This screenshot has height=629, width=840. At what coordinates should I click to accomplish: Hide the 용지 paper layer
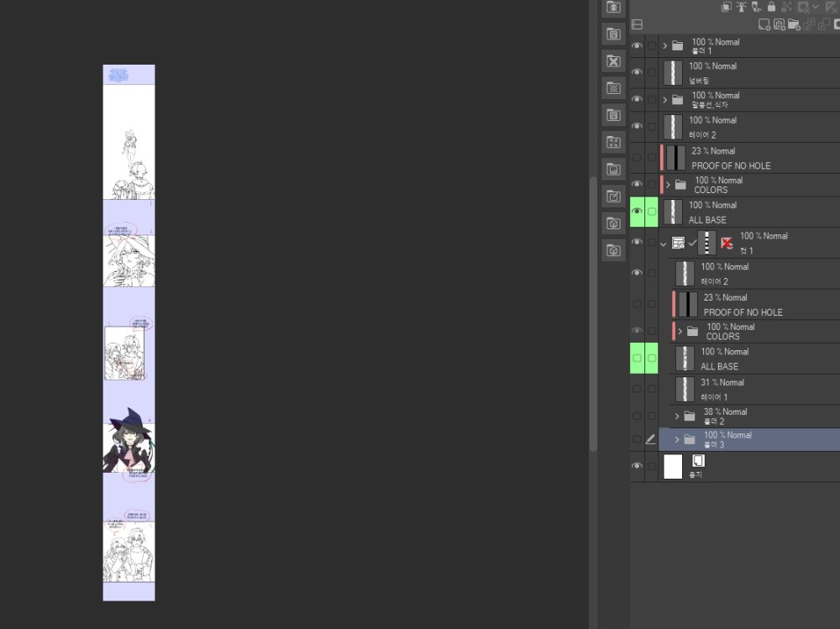tap(637, 465)
